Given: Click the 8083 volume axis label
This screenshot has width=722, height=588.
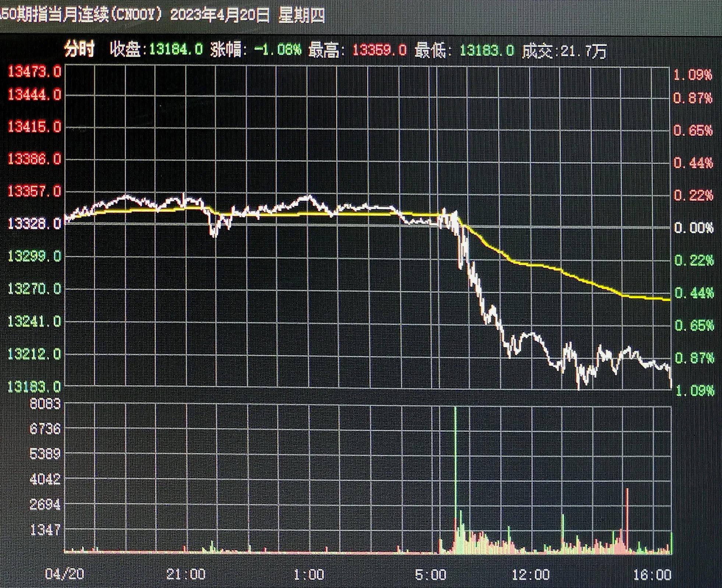Looking at the screenshot, I should pyautogui.click(x=45, y=404).
